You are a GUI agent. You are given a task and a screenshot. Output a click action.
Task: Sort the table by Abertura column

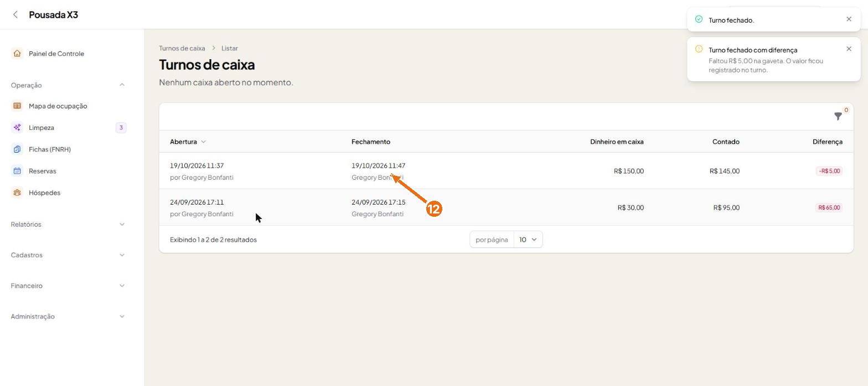pyautogui.click(x=188, y=142)
